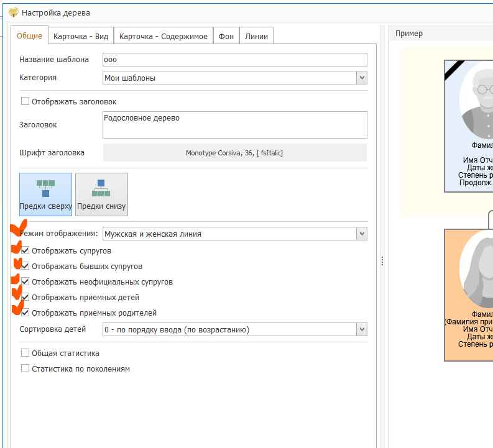Toggle Отображать бывших супругов checkbox
The width and height of the screenshot is (493, 448).
[x=25, y=267]
